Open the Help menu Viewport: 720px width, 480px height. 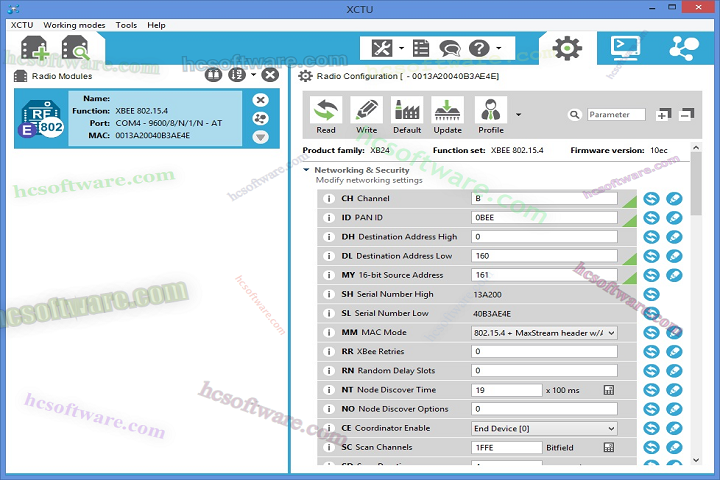pos(156,25)
